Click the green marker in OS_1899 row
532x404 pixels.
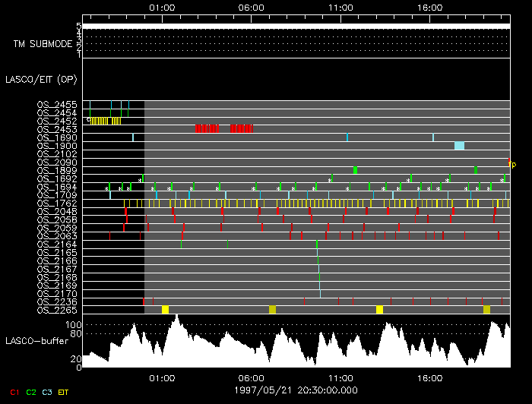pyautogui.click(x=355, y=170)
